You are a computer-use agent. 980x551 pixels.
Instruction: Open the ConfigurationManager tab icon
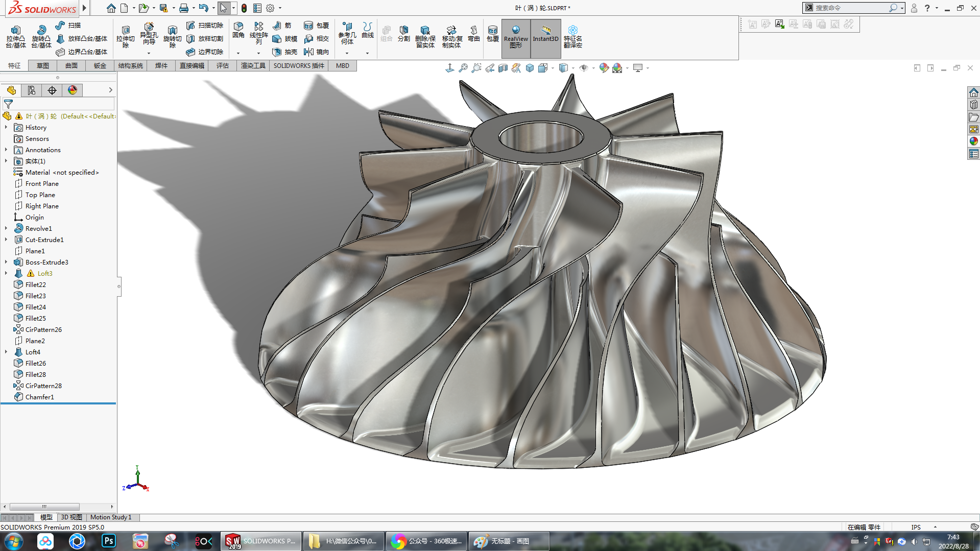[x=32, y=90]
